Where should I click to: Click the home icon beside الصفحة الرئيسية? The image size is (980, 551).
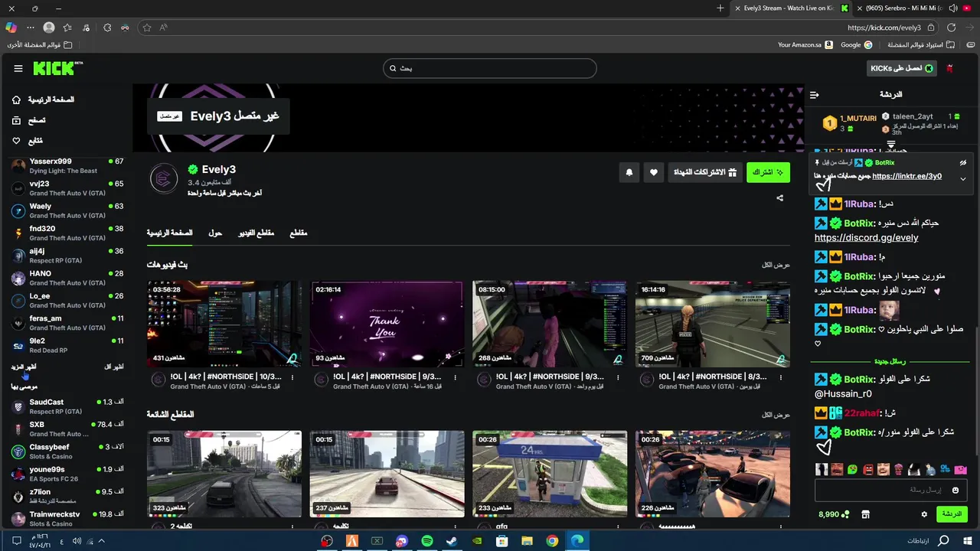pyautogui.click(x=17, y=100)
